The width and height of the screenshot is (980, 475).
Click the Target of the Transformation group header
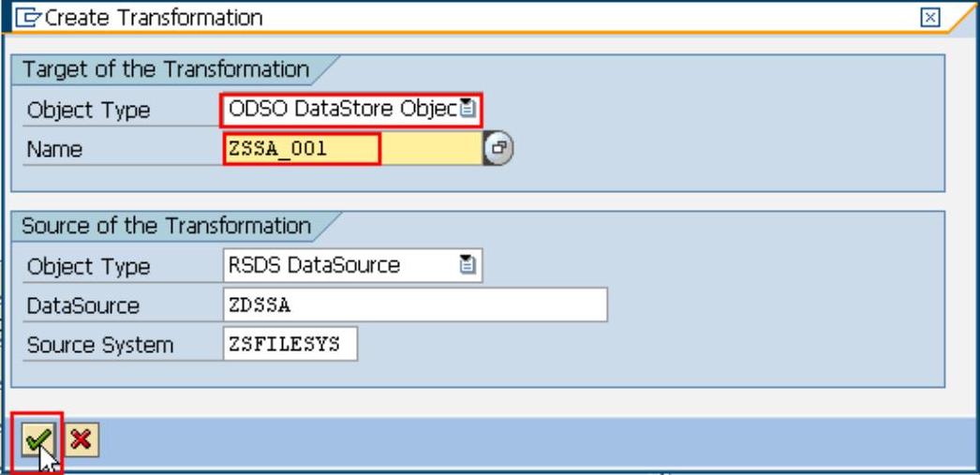[165, 69]
